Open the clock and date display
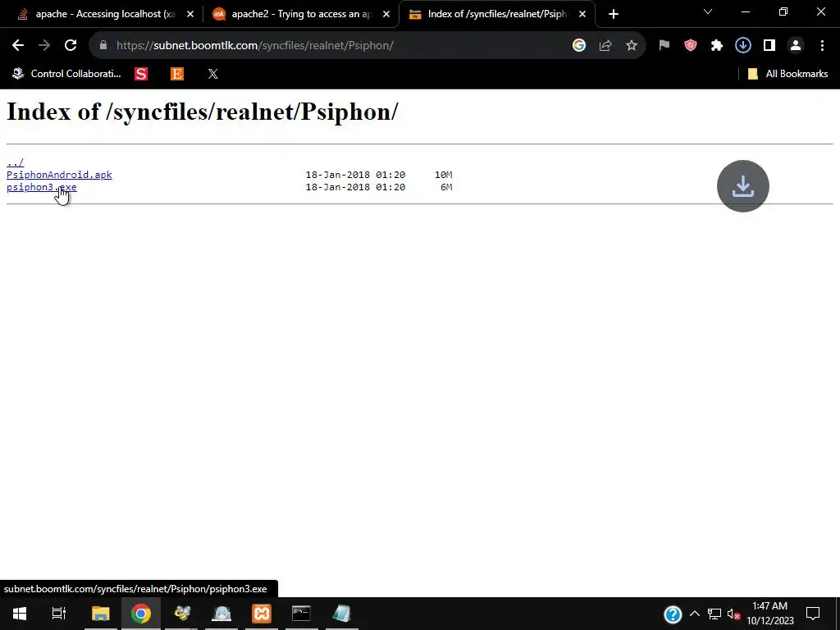Image resolution: width=840 pixels, height=630 pixels. pos(770,614)
